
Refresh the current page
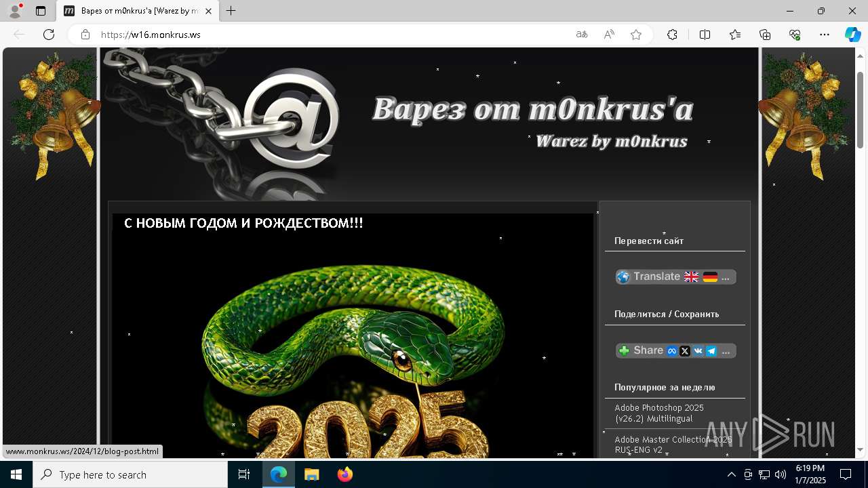49,35
